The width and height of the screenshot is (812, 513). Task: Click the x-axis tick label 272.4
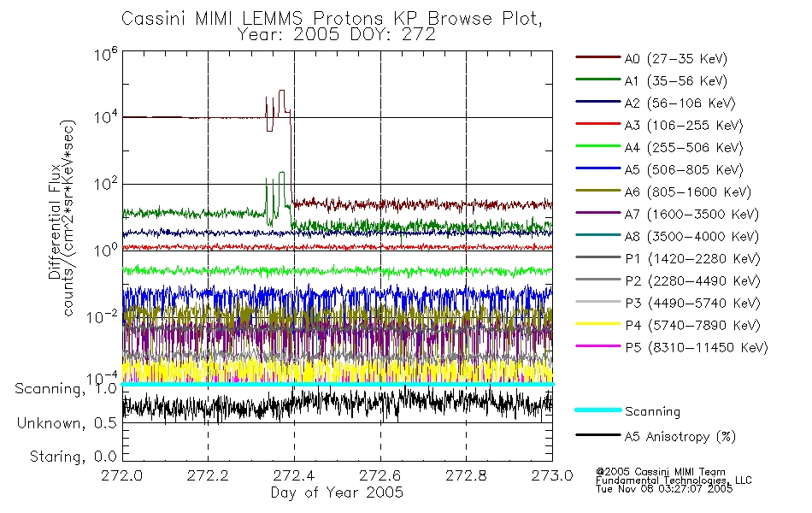[x=294, y=475]
